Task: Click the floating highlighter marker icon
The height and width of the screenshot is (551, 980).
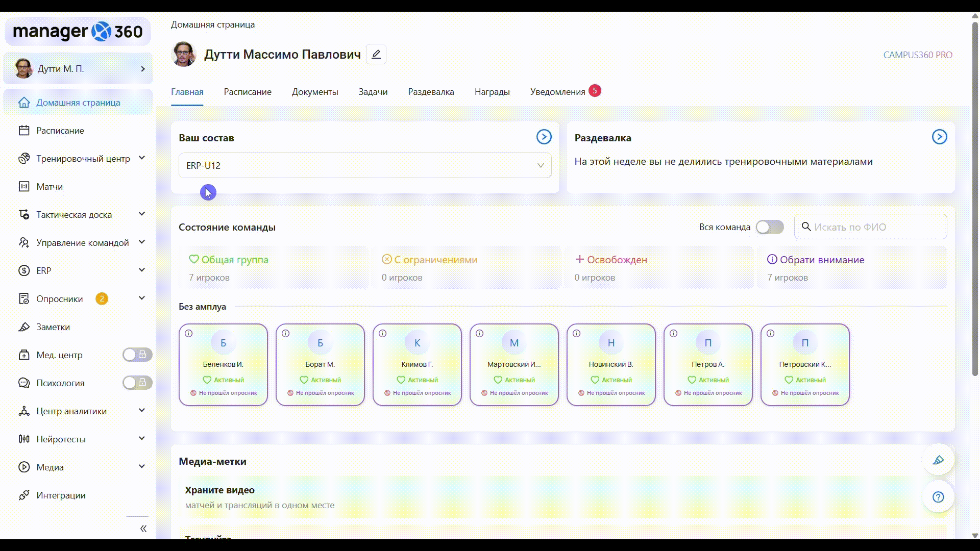Action: 938,460
